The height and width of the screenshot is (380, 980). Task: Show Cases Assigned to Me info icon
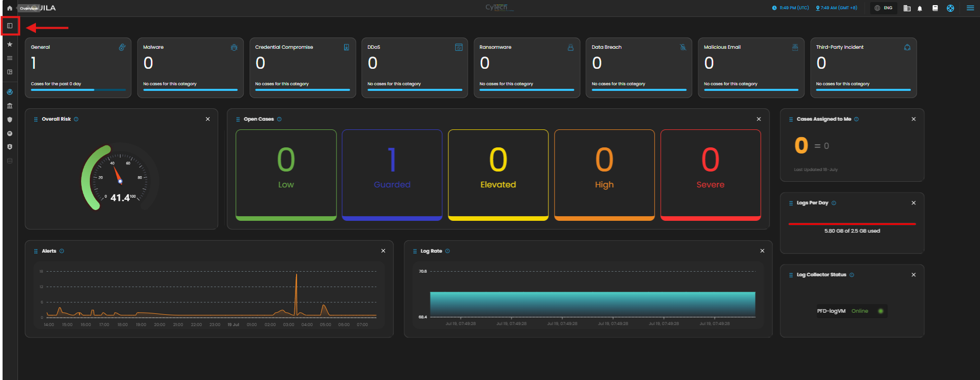856,119
